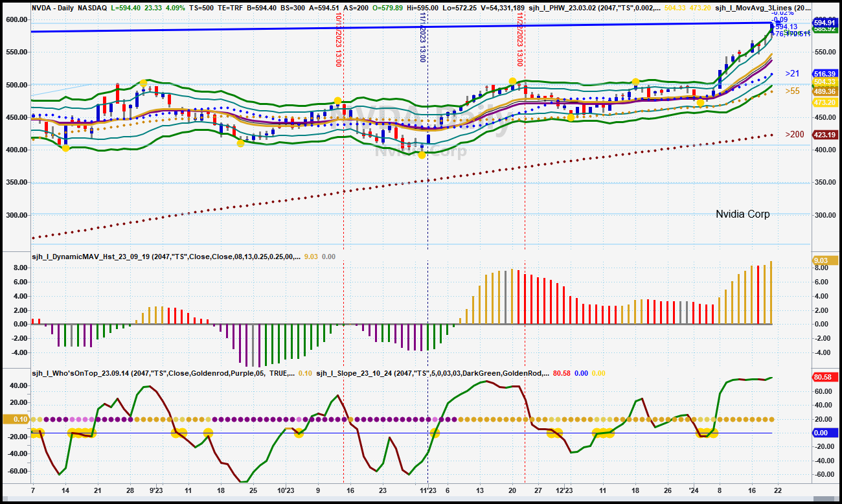Click the blue 516.39 axis price tag
Viewport: 842px width, 504px height.
(824, 74)
